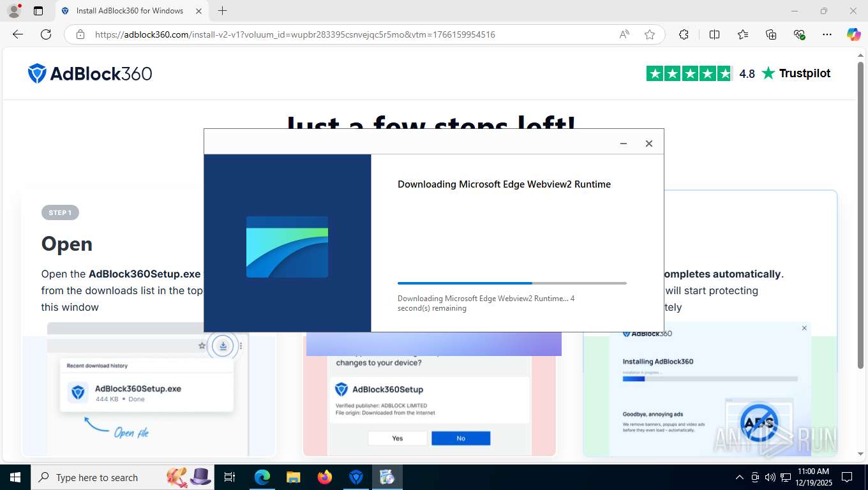Image resolution: width=868 pixels, height=490 pixels.
Task: Open the Extensions puzzle icon
Action: click(x=684, y=34)
